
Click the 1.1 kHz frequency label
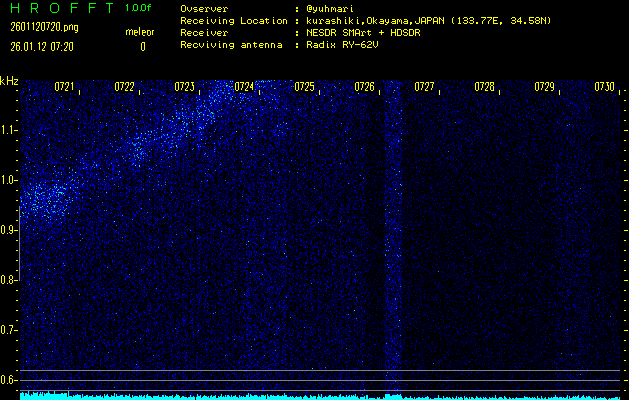pyautogui.click(x=9, y=130)
